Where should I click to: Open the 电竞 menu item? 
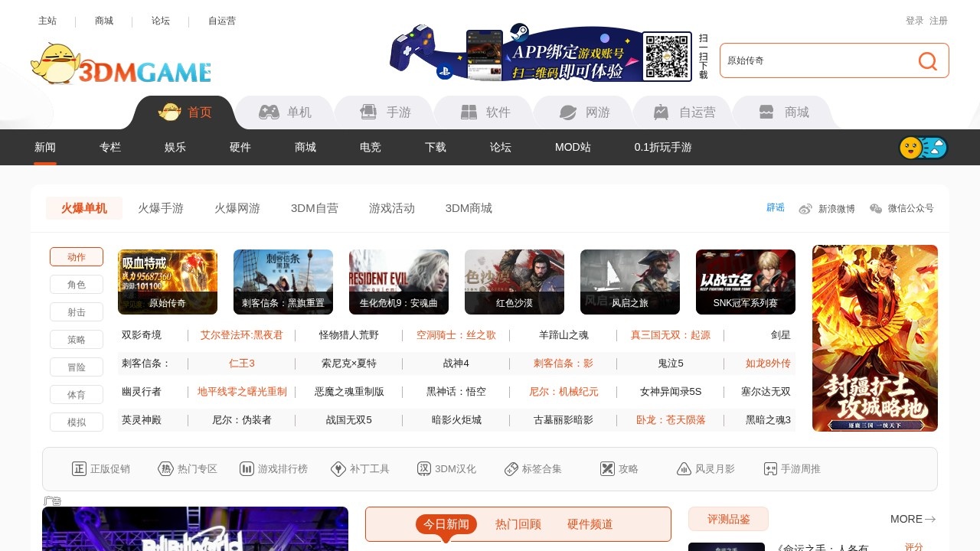click(371, 147)
